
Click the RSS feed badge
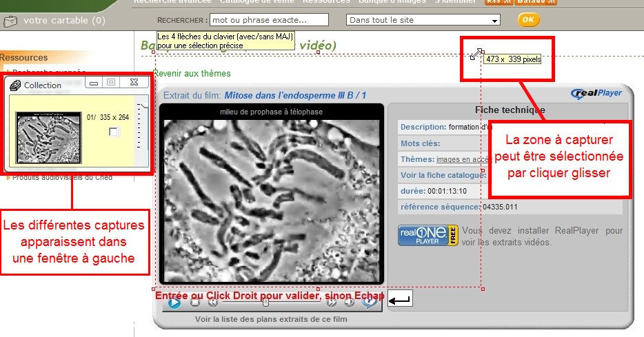click(x=494, y=2)
